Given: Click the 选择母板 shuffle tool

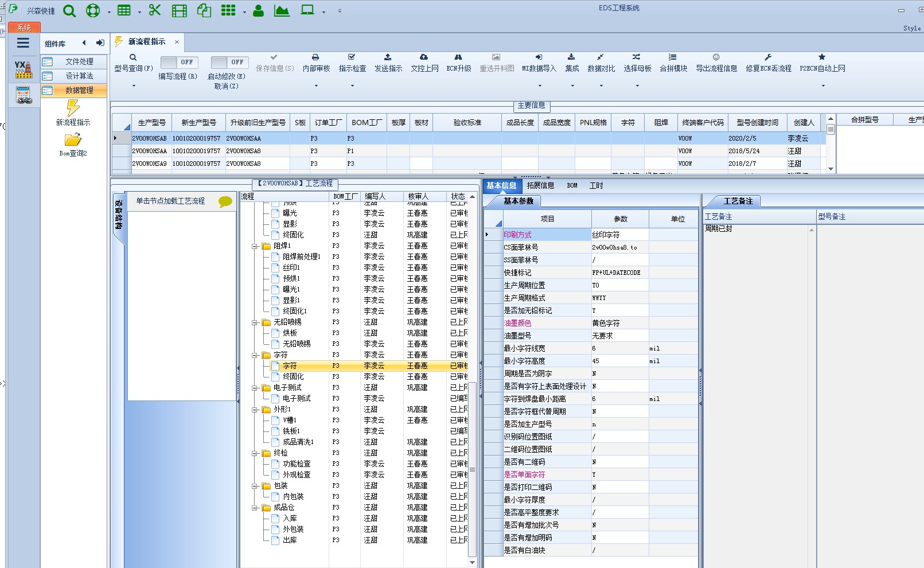Looking at the screenshot, I should click(x=637, y=63).
